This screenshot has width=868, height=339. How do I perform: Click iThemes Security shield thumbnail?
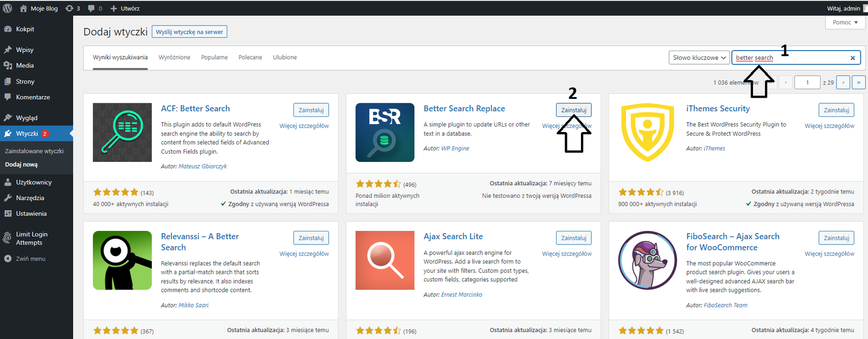click(647, 133)
